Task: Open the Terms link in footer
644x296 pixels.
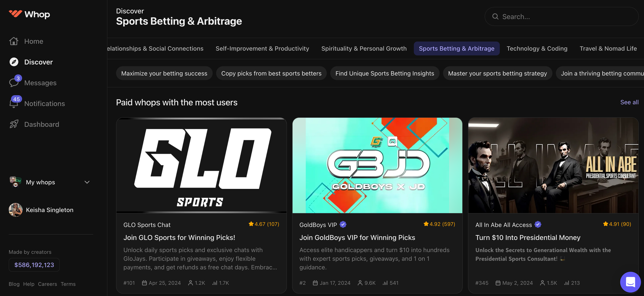Action: (x=68, y=284)
